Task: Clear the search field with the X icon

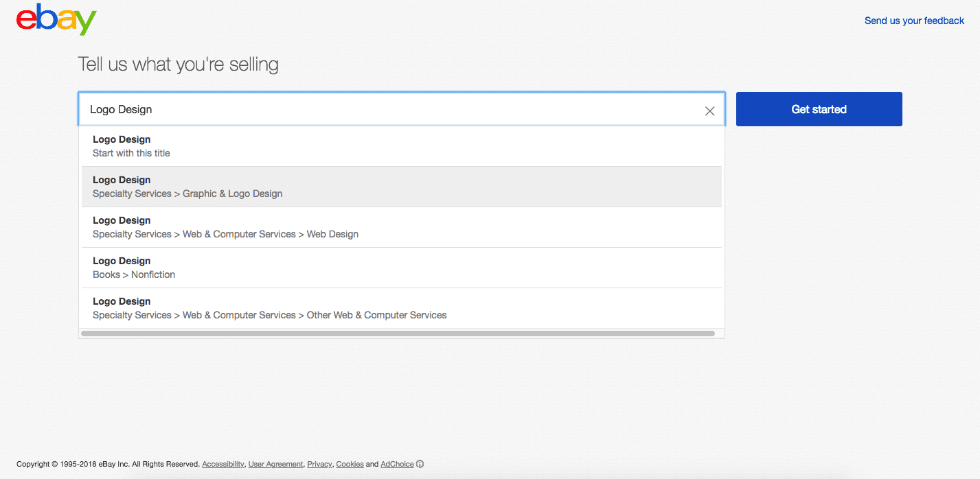Action: click(x=709, y=110)
